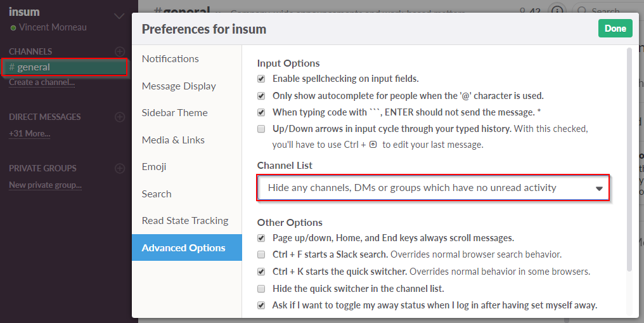The width and height of the screenshot is (644, 323).
Task: Go to Read State Tracking tab
Action: point(185,221)
